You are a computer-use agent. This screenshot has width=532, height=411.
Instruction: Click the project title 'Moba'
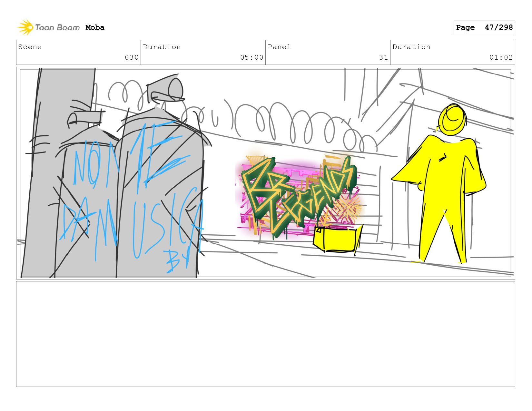click(x=95, y=27)
